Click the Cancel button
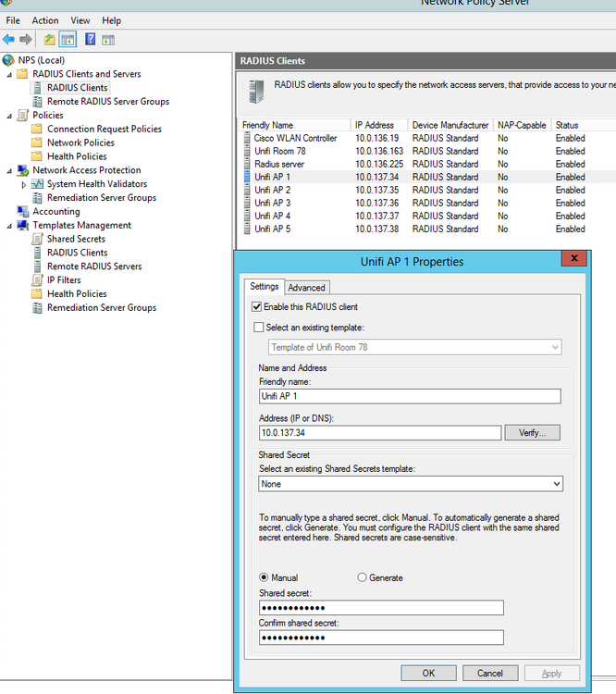The height and width of the screenshot is (694, 616). coord(490,674)
